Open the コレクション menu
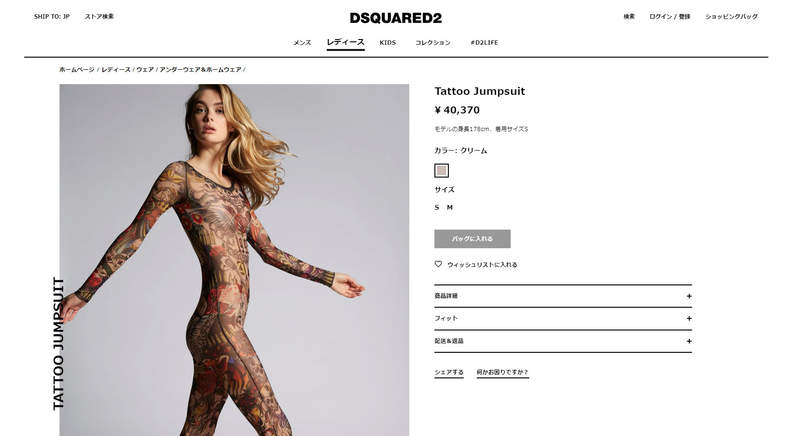The width and height of the screenshot is (800, 436). (433, 43)
